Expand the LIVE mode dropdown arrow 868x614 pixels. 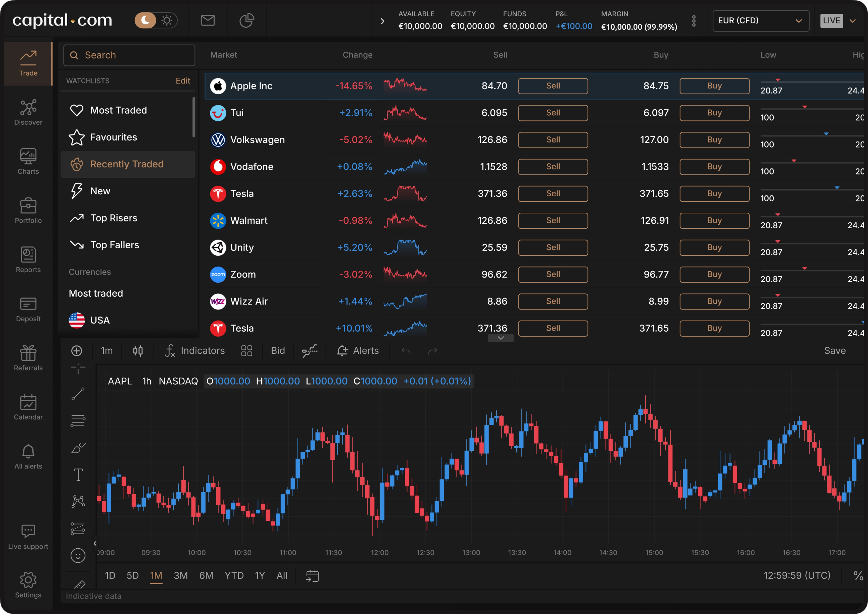(x=852, y=21)
